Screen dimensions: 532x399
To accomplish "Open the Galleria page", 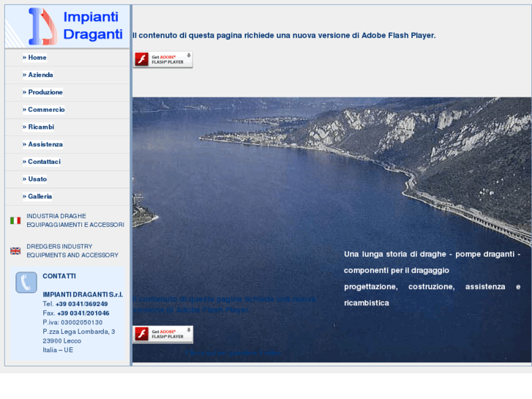I will pos(37,196).
